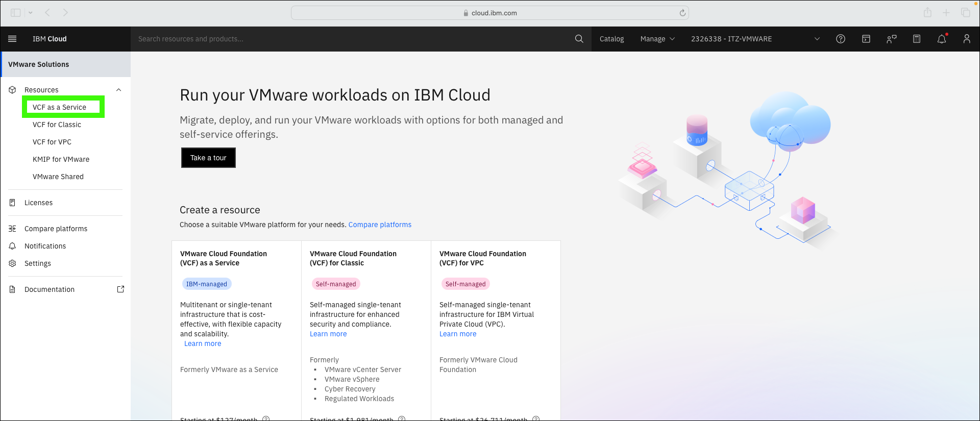980x421 pixels.
Task: Click the Self-managed tag on VCF for VPC card
Action: 465,284
